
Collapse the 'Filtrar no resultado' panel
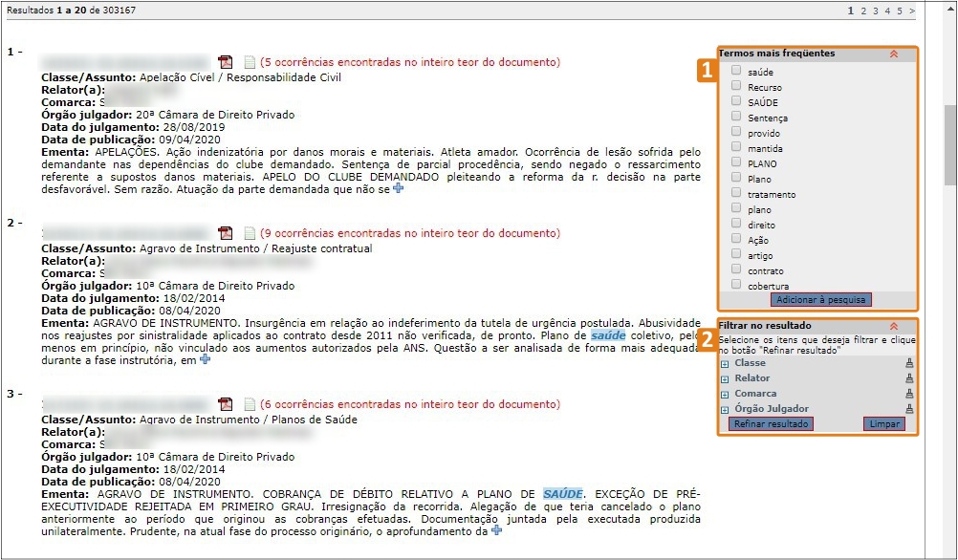(894, 326)
